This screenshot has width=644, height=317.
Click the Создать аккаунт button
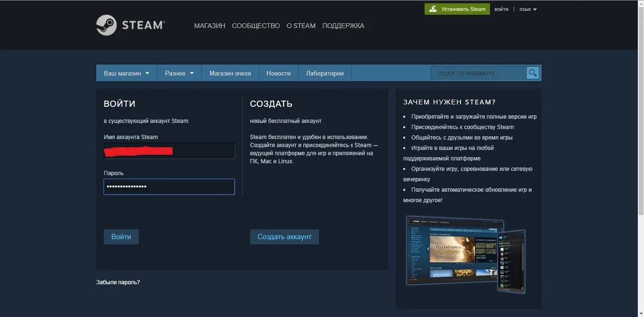point(284,237)
